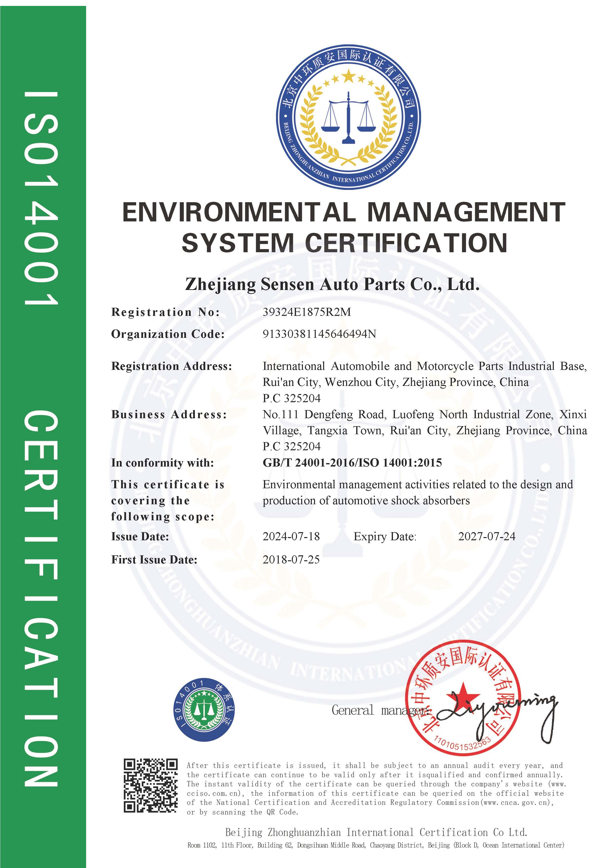Image resolution: width=612 pixels, height=868 pixels.
Task: Click No.111 Dengfeng Road address line
Action: point(424,414)
